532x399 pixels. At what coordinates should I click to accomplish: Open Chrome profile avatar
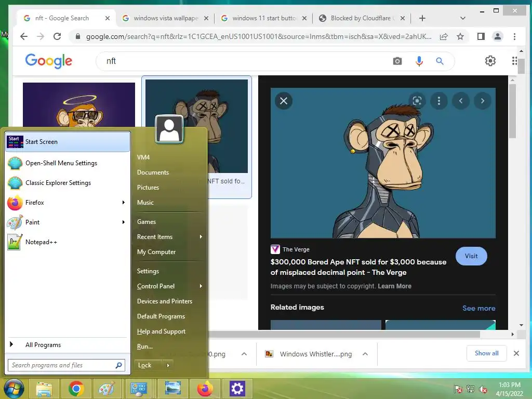[497, 36]
